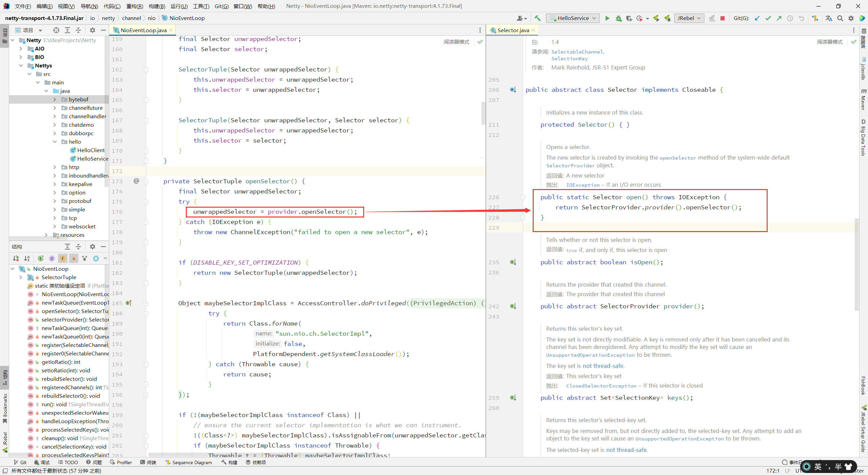Open Sequence Diagram toolbar icon
868x475 pixels.
click(x=815, y=18)
